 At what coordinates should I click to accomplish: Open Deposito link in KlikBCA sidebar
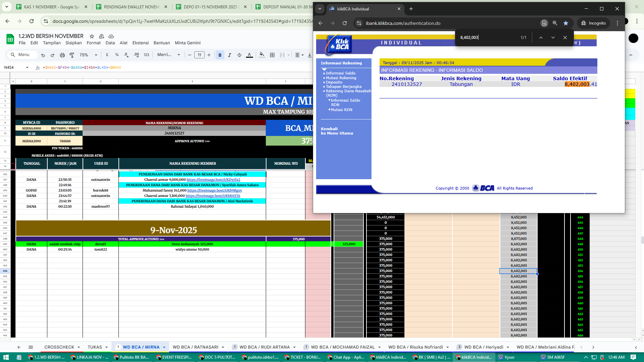(334, 82)
